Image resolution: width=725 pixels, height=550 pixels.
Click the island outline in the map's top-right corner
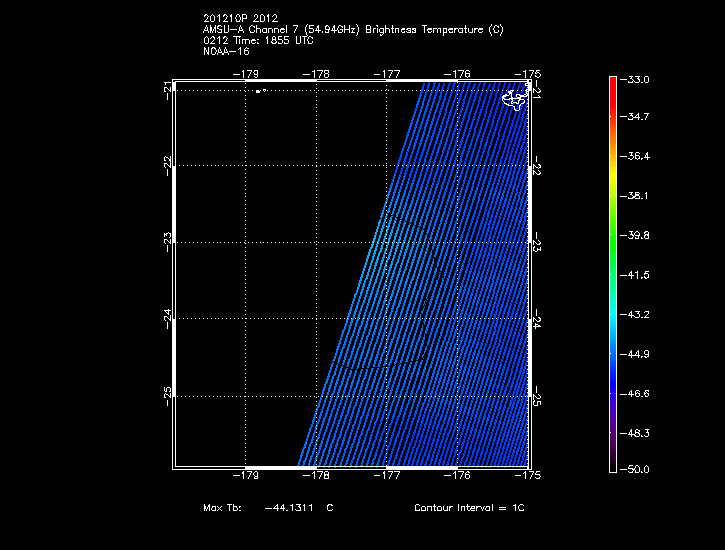click(x=513, y=99)
